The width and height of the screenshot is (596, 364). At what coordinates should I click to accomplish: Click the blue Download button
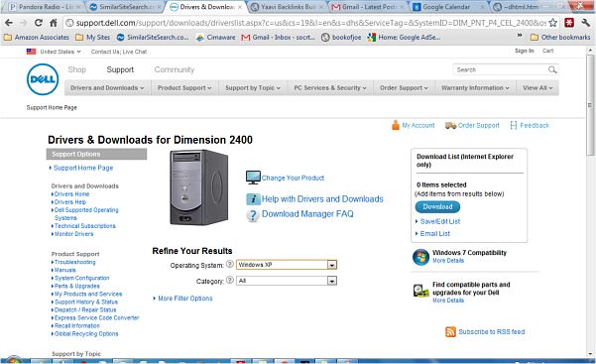tap(437, 207)
